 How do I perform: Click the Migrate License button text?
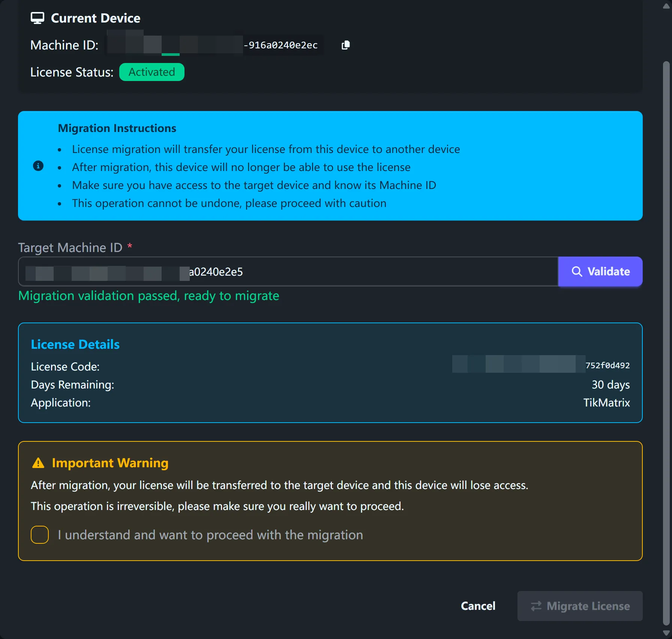588,606
